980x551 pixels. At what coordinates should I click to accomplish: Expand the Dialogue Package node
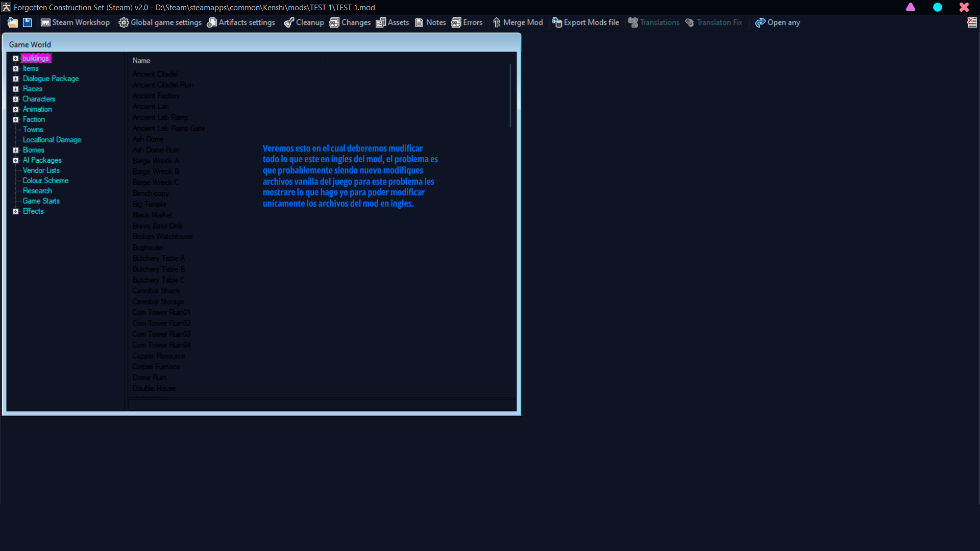[x=16, y=79]
